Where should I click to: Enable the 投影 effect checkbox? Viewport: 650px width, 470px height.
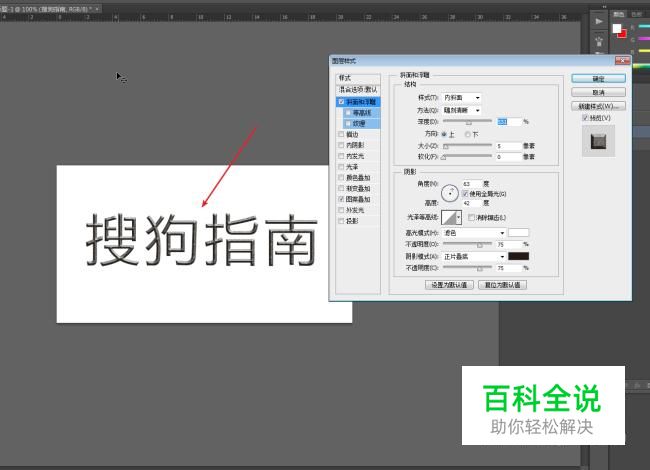[x=341, y=221]
